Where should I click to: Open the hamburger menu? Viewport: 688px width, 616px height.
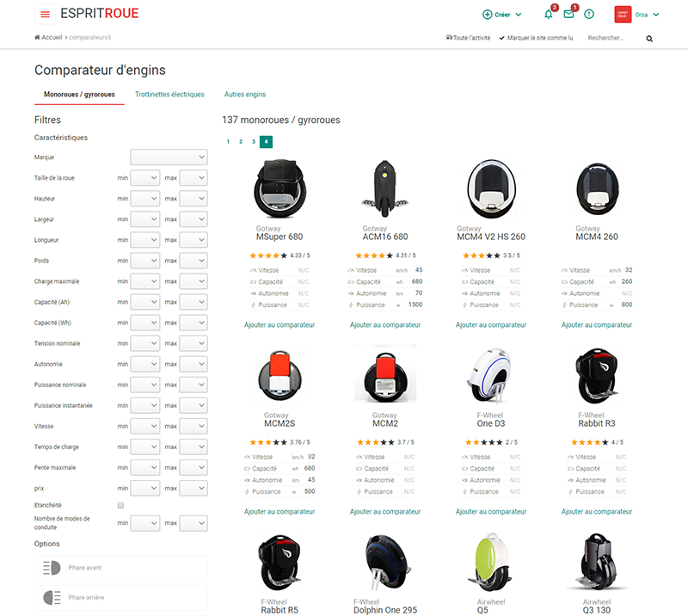[x=45, y=14]
